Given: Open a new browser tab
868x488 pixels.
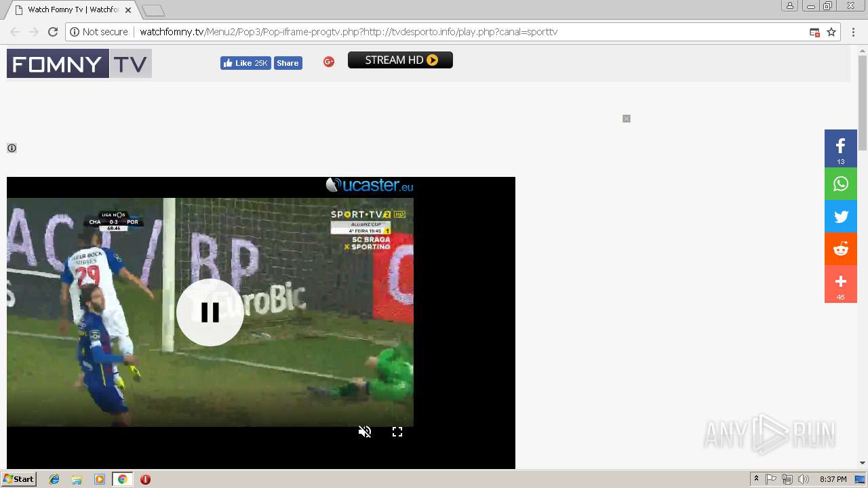Looking at the screenshot, I should 153,11.
